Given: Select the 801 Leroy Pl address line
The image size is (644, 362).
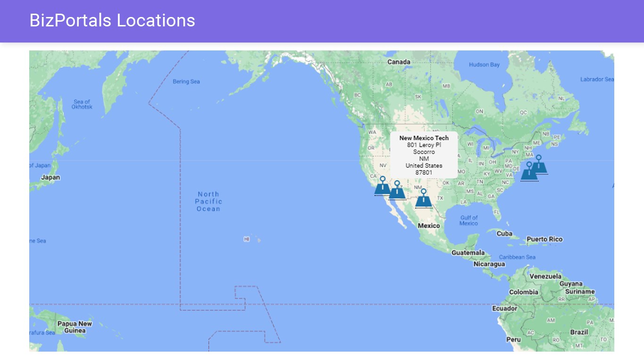Looking at the screenshot, I should (x=424, y=145).
